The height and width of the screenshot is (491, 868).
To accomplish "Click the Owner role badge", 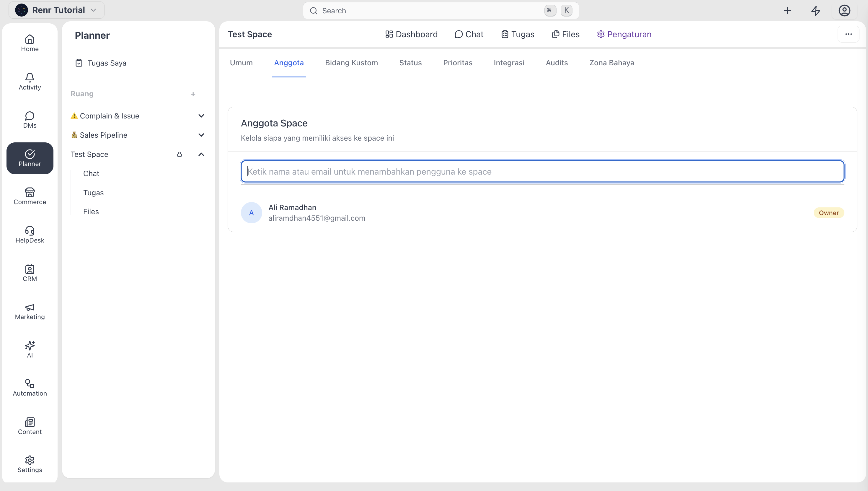I will (828, 213).
